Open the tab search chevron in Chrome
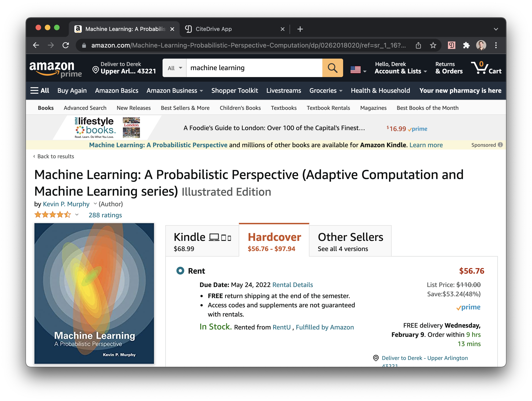The image size is (532, 401). pos(496,29)
